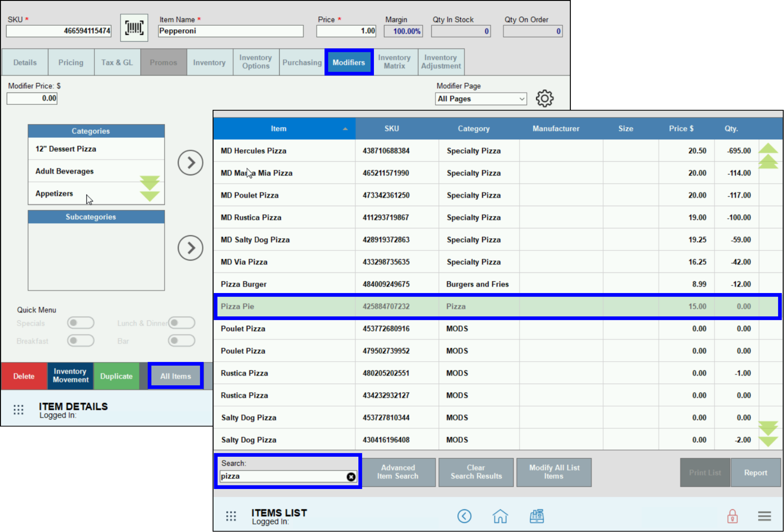This screenshot has height=532, width=784.
Task: Open hamburger menu in Items List footer
Action: (x=764, y=516)
